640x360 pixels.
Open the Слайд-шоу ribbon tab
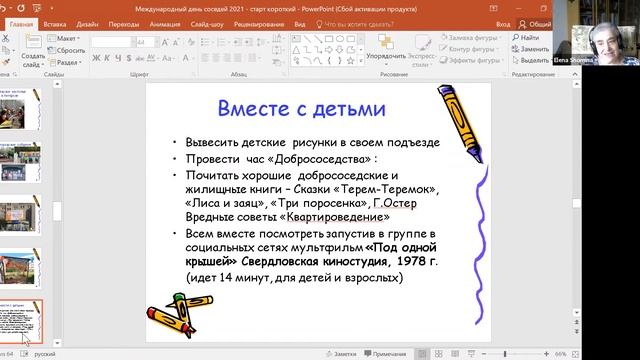pos(207,24)
